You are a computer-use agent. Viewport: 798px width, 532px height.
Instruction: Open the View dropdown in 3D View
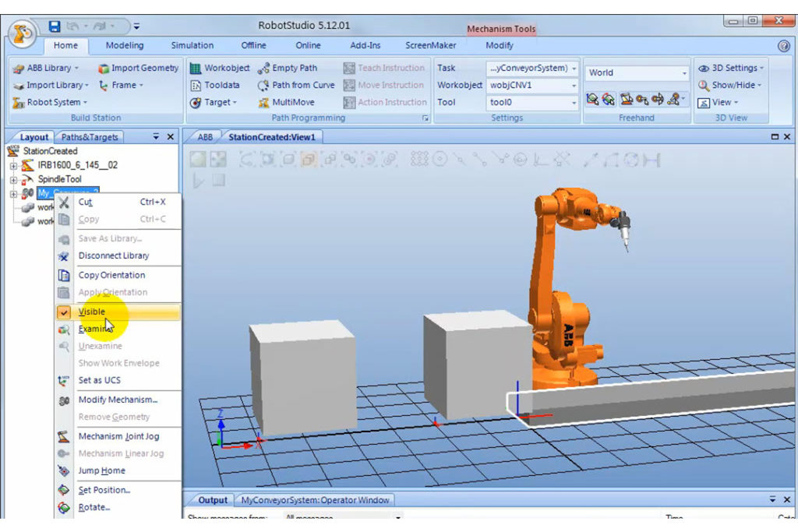click(718, 102)
